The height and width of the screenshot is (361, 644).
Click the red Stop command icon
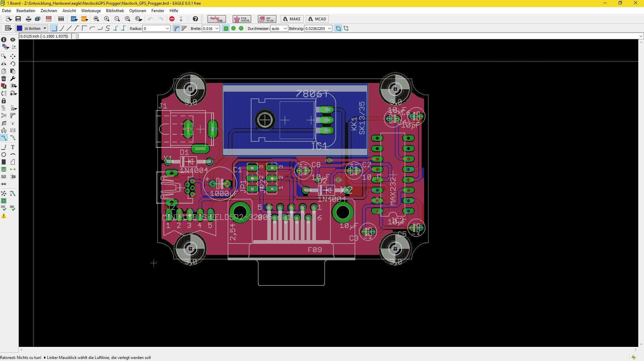click(x=172, y=19)
